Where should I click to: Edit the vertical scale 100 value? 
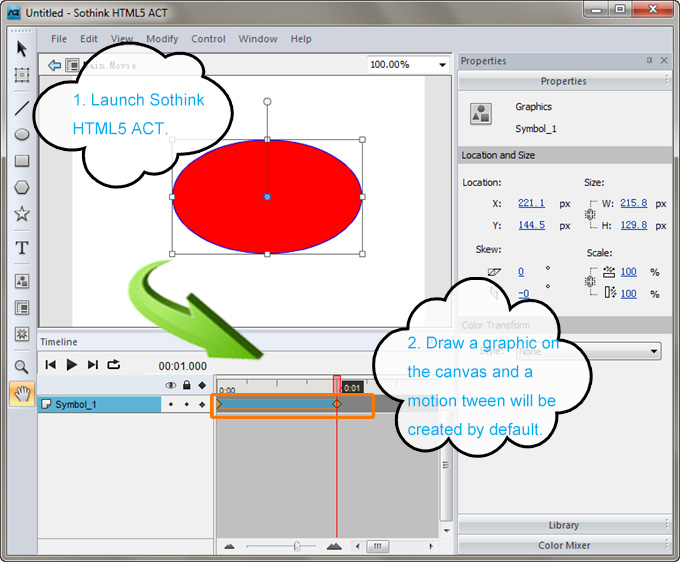[628, 294]
